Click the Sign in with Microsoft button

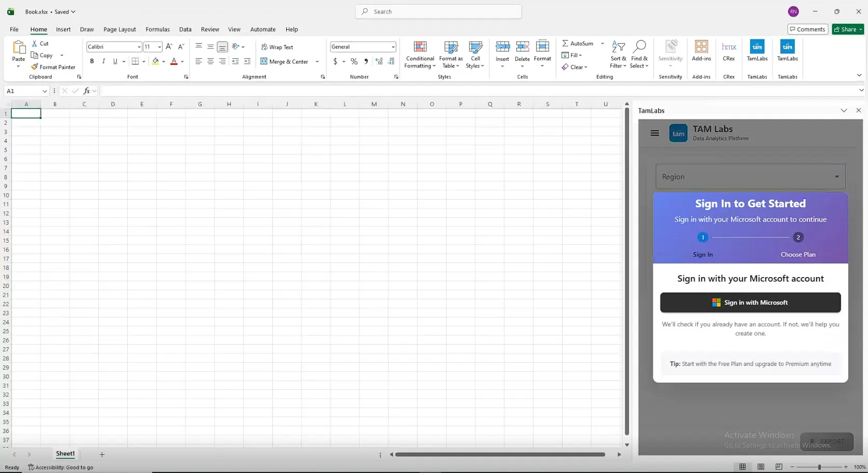click(x=750, y=303)
